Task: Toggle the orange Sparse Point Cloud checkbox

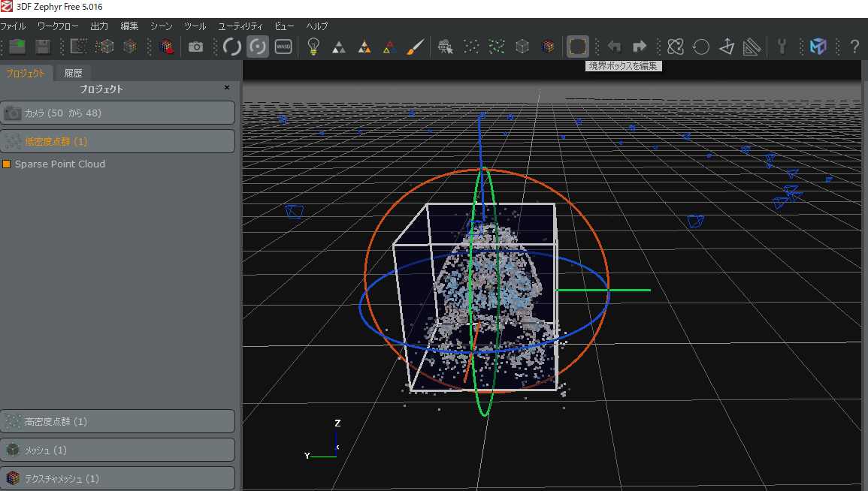Action: (7, 164)
